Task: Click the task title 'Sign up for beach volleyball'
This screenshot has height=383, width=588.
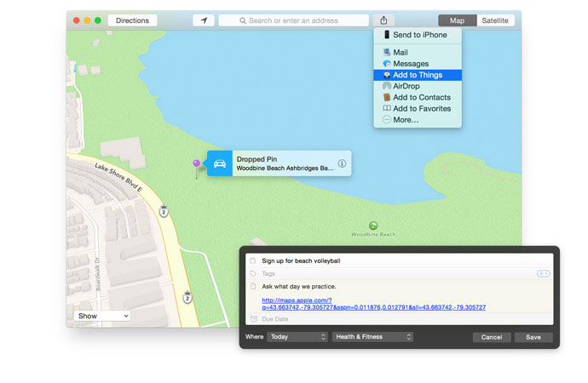Action: 301,261
